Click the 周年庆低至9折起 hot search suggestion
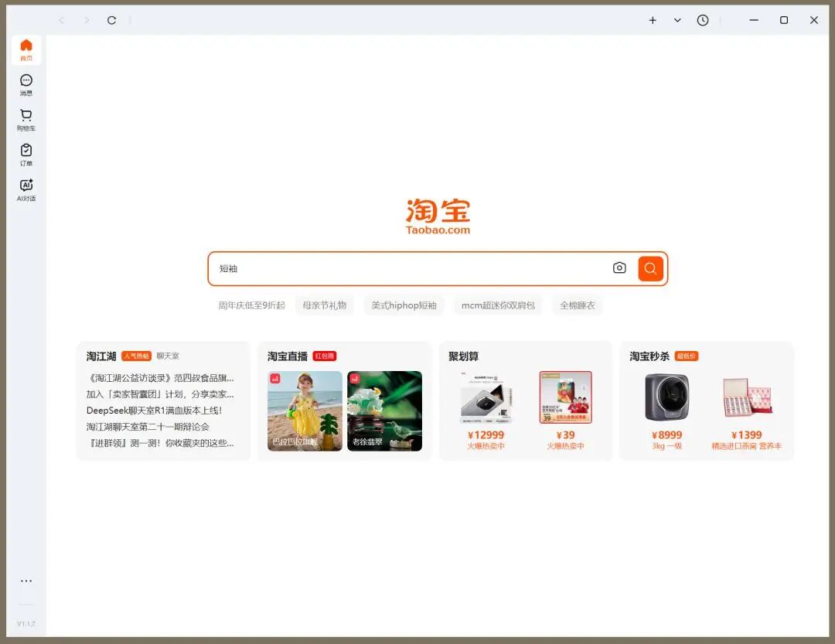Image resolution: width=835 pixels, height=644 pixels. coord(252,305)
